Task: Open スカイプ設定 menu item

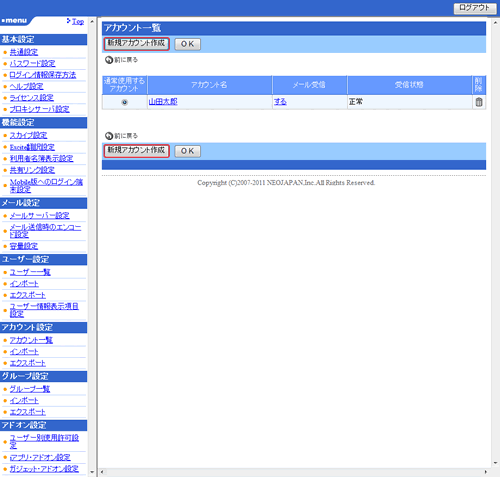Action: point(29,135)
